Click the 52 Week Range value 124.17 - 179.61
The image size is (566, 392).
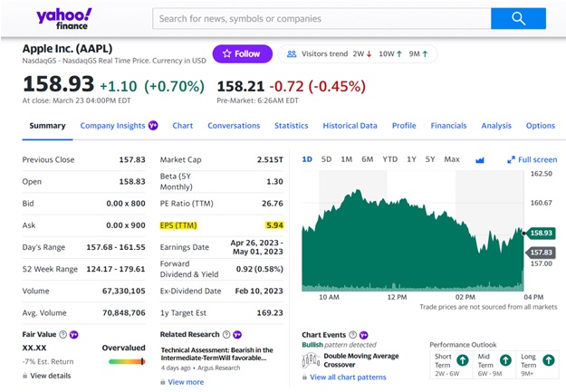[x=116, y=269]
